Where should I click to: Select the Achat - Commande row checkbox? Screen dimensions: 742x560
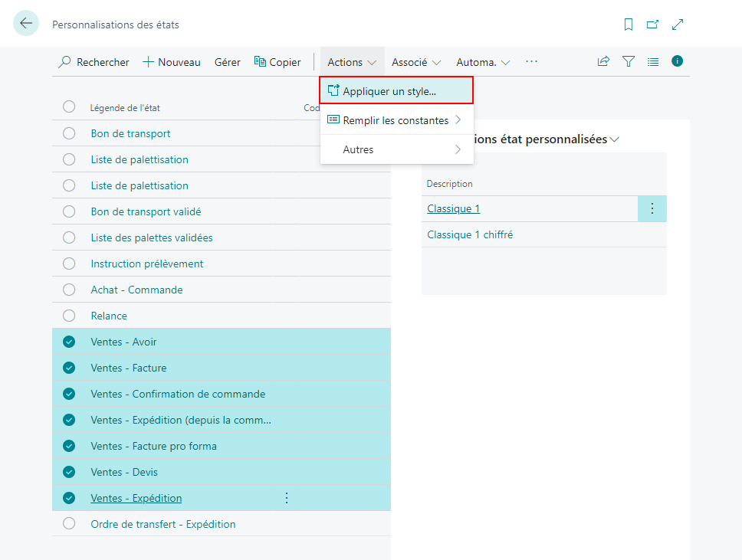click(69, 290)
